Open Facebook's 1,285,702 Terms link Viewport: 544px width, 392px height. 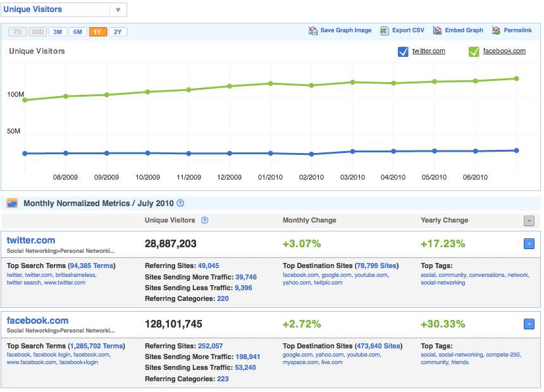click(x=96, y=346)
